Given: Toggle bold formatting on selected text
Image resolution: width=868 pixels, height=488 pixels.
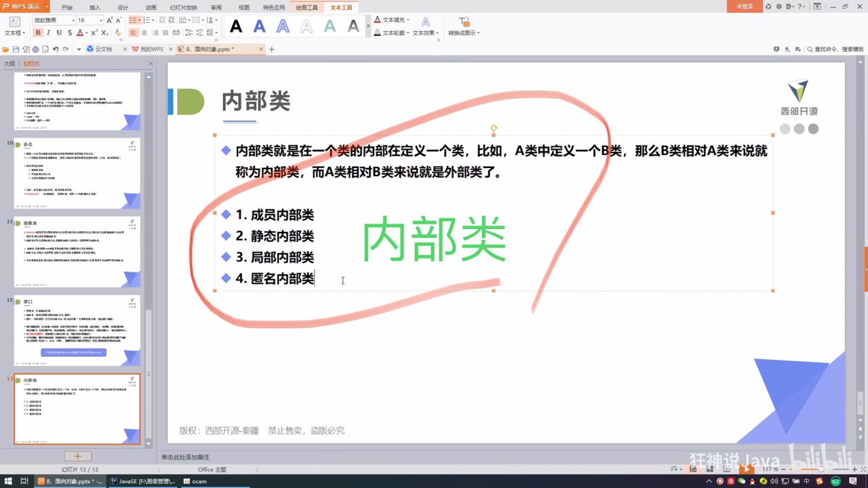Looking at the screenshot, I should [x=38, y=33].
